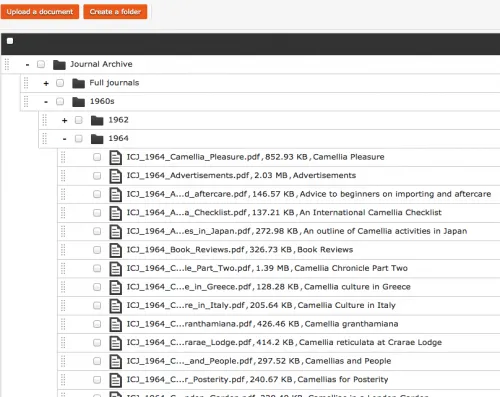This screenshot has height=397, width=500.
Task: Click the document icon for Camellia Pleasure
Action: (x=116, y=158)
